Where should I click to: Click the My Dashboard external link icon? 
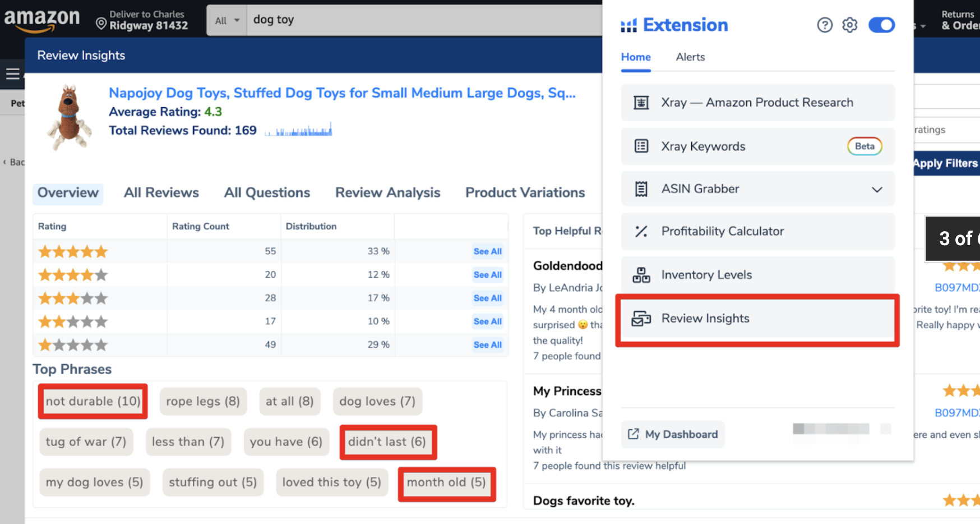pos(633,434)
